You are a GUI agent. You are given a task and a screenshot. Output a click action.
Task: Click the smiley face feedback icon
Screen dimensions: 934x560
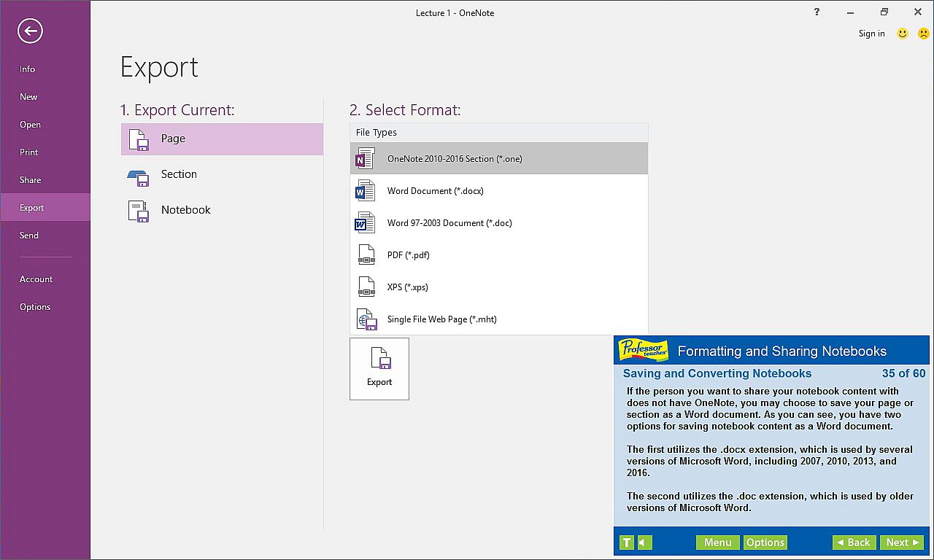pos(903,34)
